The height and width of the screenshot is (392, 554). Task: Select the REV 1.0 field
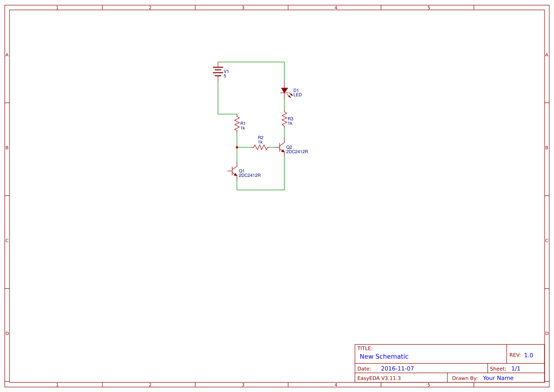pos(523,354)
